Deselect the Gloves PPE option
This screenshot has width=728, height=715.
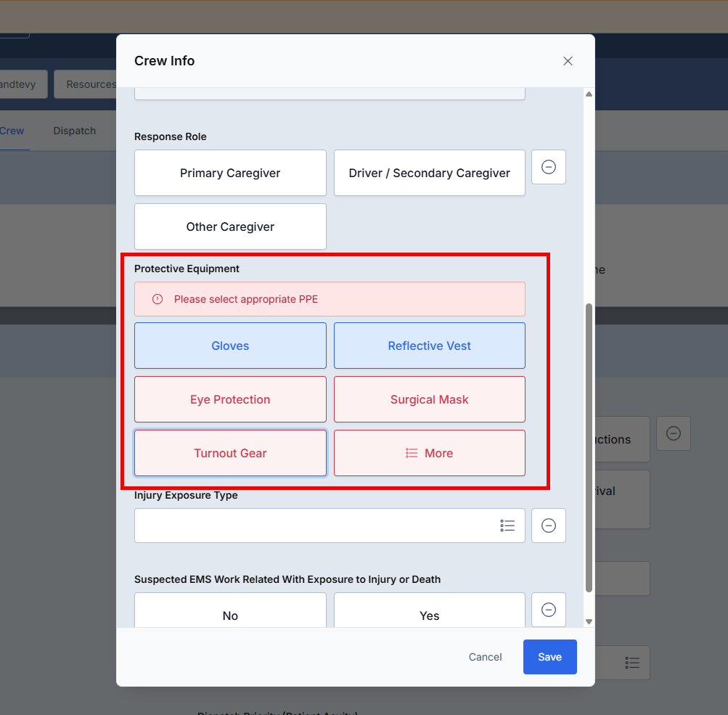[x=230, y=346]
